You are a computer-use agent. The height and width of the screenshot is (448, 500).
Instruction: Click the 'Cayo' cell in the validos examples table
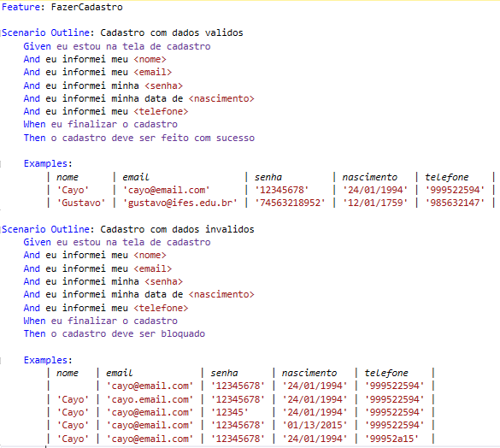point(73,190)
